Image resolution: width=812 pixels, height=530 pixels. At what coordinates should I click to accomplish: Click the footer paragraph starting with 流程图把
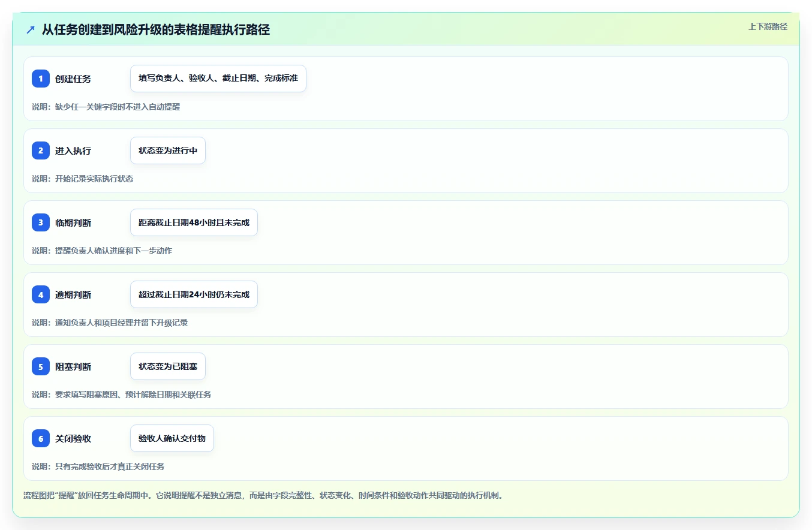(x=264, y=495)
